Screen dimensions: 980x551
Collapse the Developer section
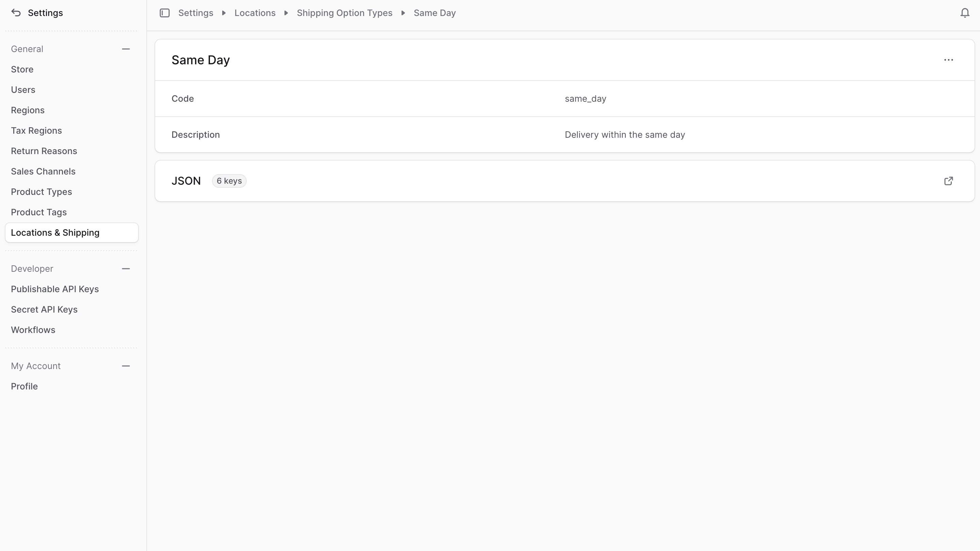point(126,268)
